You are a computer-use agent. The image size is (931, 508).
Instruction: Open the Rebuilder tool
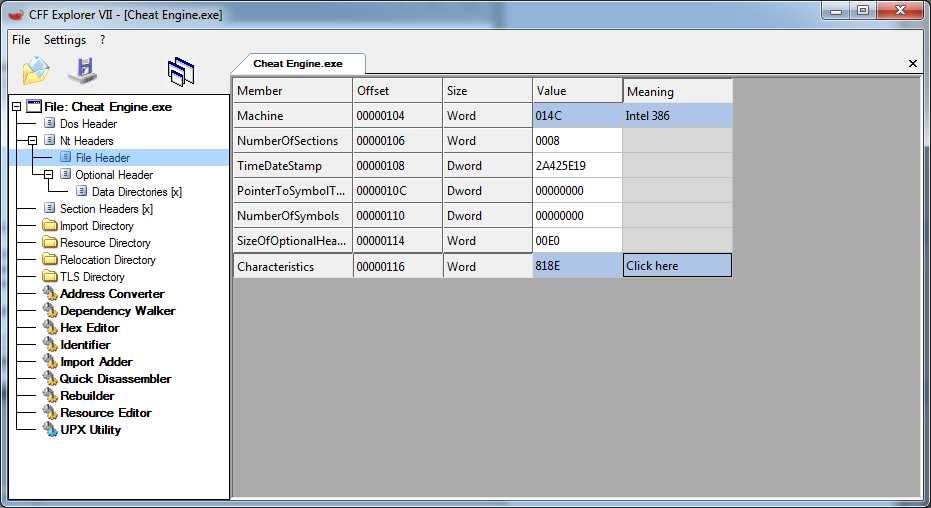click(x=87, y=395)
